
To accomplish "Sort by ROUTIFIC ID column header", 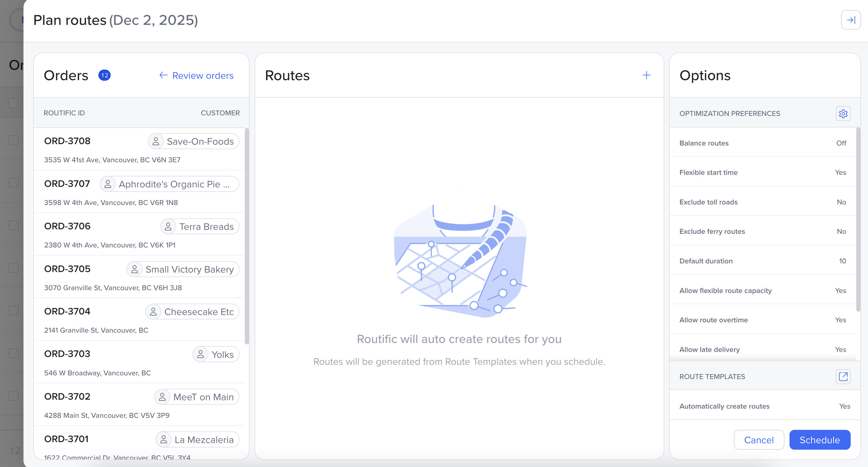I will tap(64, 113).
